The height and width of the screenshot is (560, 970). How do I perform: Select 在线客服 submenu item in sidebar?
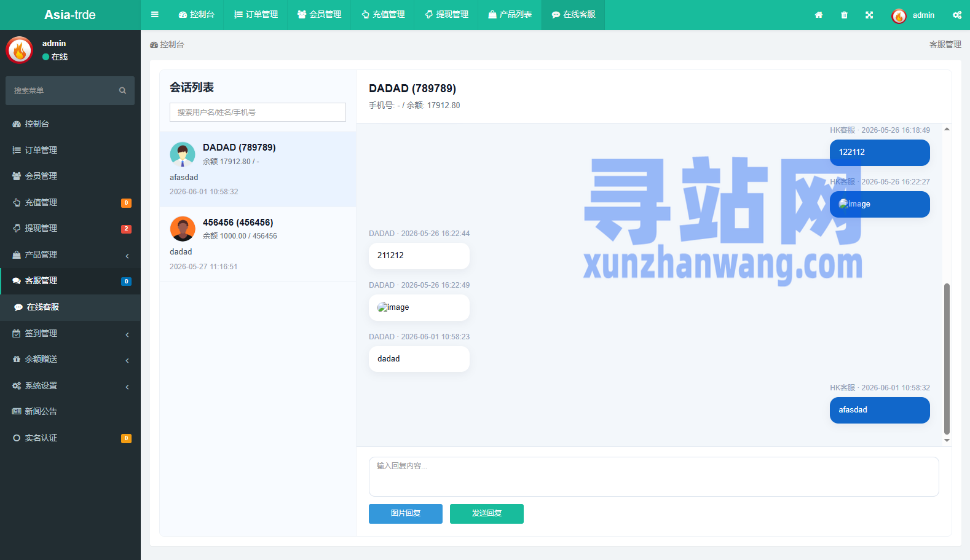tap(70, 307)
